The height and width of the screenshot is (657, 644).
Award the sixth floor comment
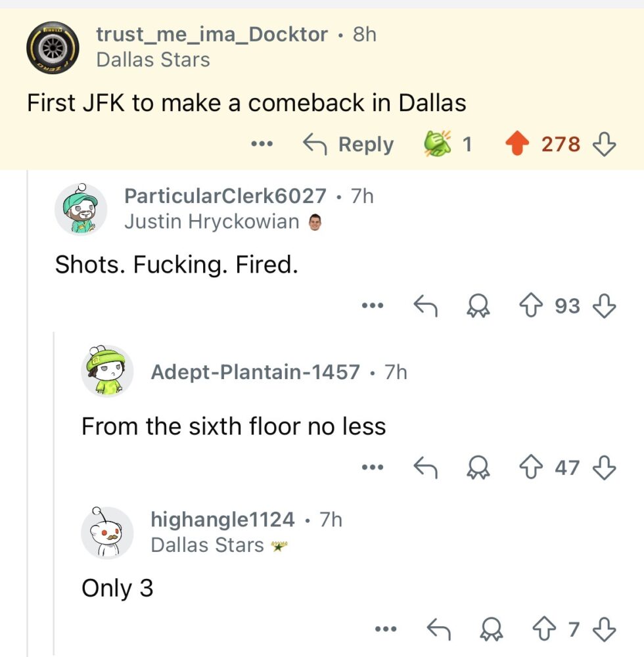pyautogui.click(x=478, y=467)
